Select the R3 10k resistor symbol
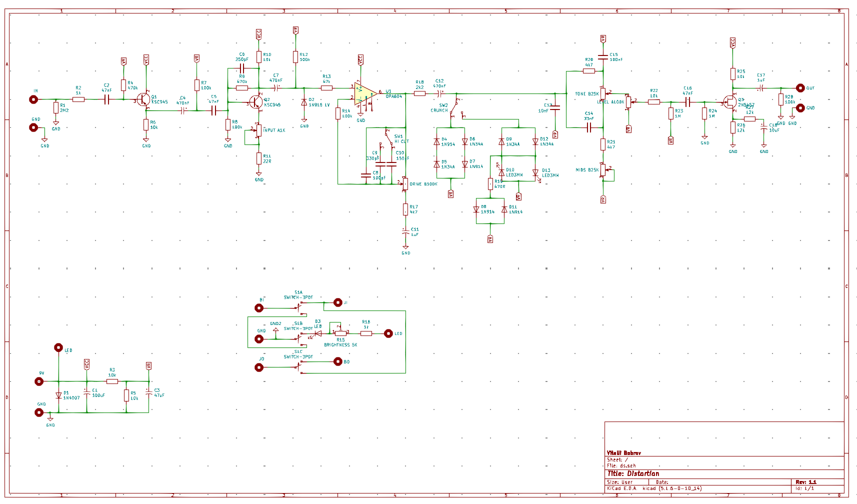Image resolution: width=857 pixels, height=504 pixels. coord(112,381)
